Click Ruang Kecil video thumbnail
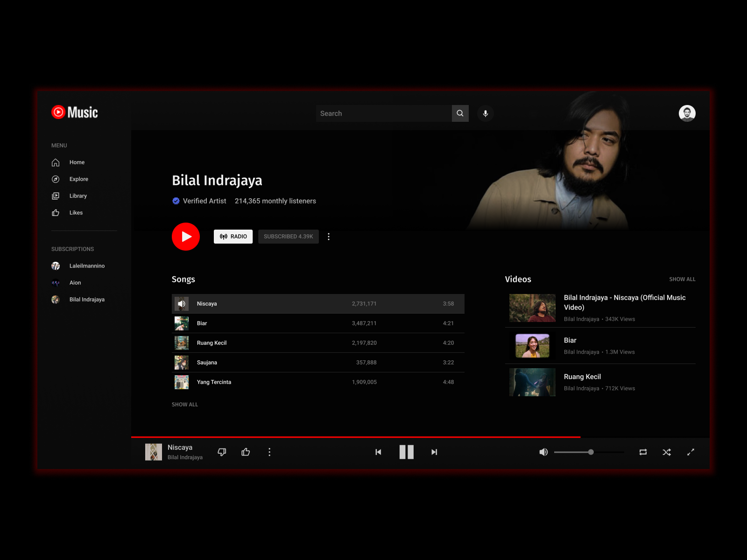 pos(532,382)
